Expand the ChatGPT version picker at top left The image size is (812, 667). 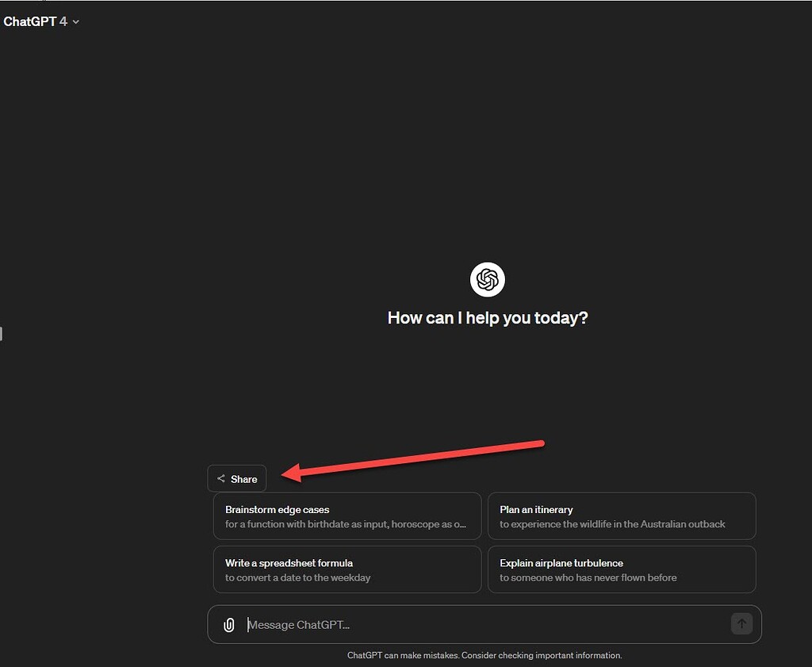(41, 22)
